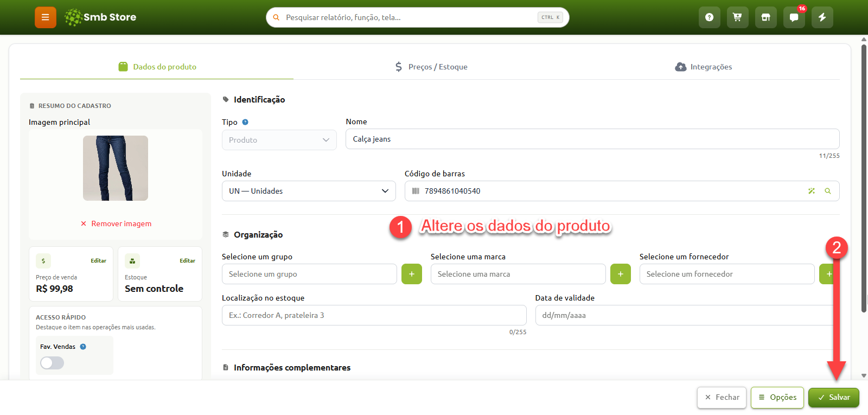Click the lightning bolt quick actions icon
The height and width of the screenshot is (415, 868).
coord(822,17)
